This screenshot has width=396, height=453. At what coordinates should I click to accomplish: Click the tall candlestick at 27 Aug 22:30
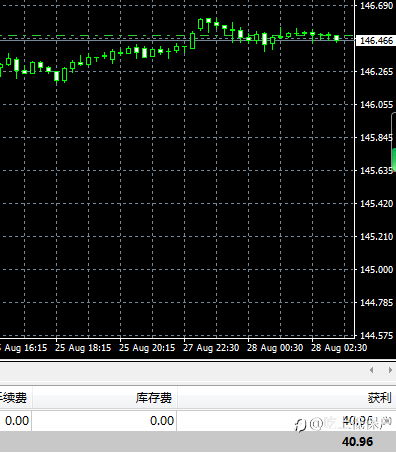click(193, 40)
